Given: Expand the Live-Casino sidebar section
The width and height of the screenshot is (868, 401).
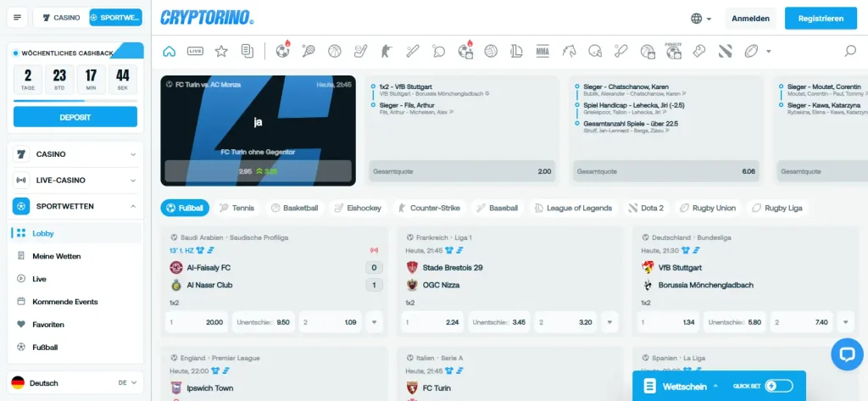Looking at the screenshot, I should point(75,180).
